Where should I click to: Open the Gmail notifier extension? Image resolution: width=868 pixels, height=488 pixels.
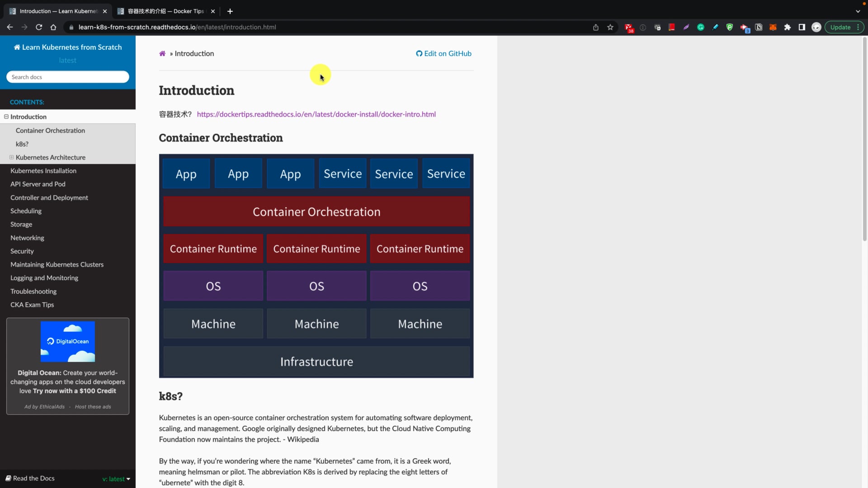629,27
